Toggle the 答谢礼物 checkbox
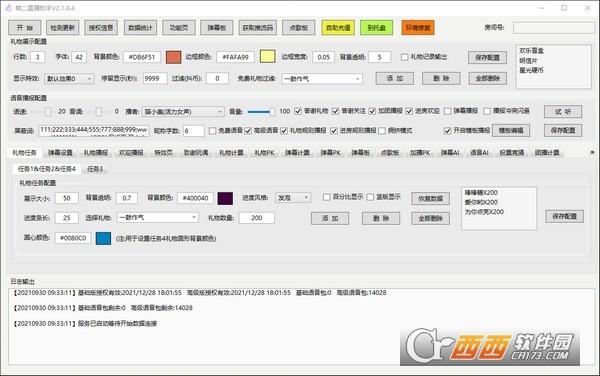 298,111
